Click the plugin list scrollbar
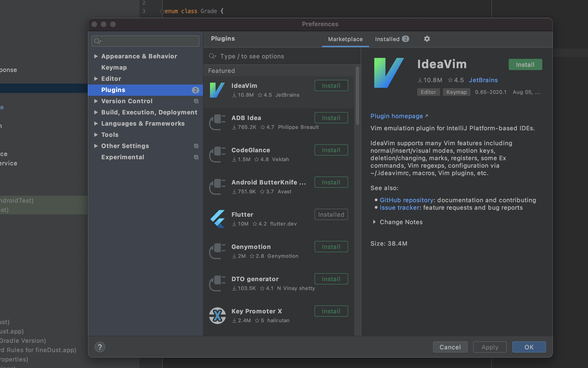 pos(357,96)
